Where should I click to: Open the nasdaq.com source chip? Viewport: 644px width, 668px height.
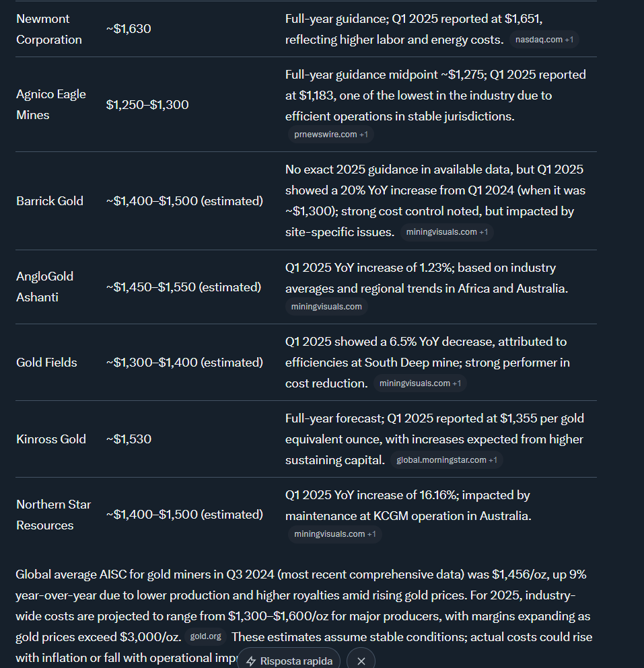tap(544, 40)
